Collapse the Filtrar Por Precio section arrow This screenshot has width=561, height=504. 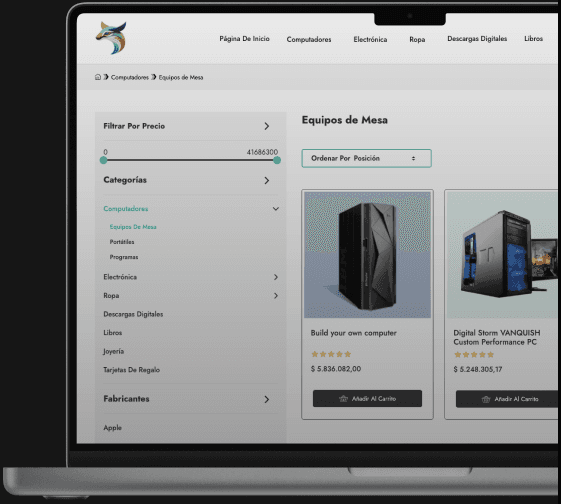point(267,126)
